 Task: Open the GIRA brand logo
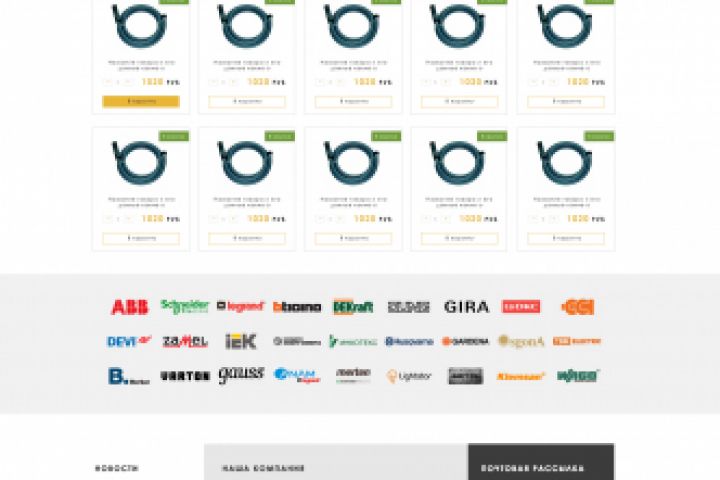[x=466, y=307]
